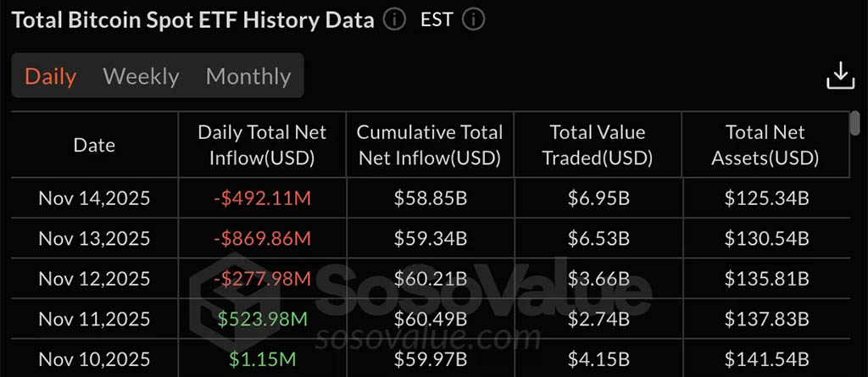Click the Total Bitcoin Spot ETF title

click(x=192, y=19)
